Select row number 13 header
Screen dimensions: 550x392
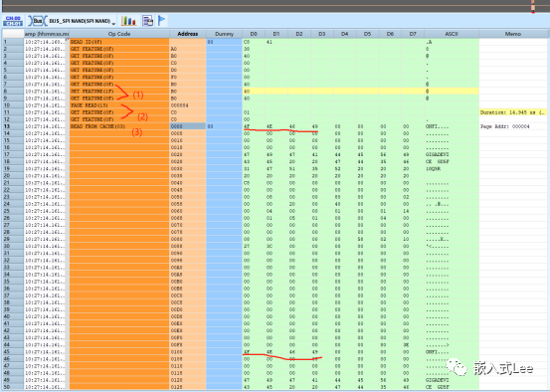(x=13, y=126)
